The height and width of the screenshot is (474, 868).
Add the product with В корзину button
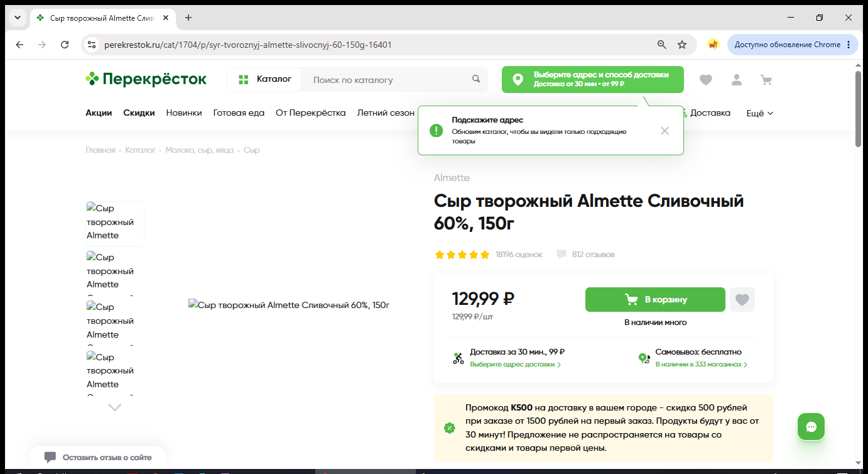click(655, 300)
